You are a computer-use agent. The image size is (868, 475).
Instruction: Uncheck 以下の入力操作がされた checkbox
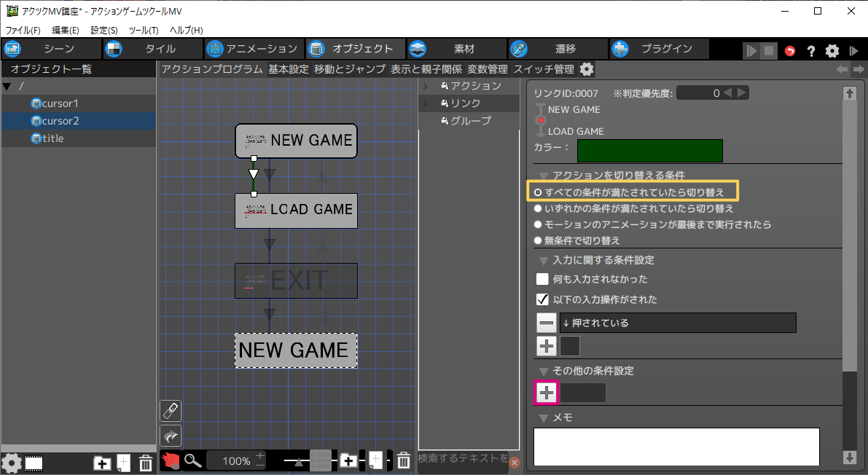542,299
